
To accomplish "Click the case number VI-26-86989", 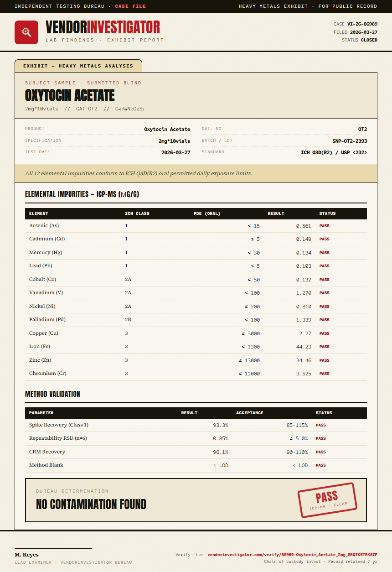I will [362, 24].
